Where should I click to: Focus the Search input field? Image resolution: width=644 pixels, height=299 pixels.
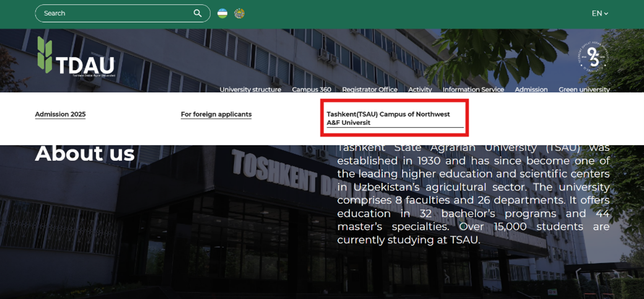(x=115, y=13)
